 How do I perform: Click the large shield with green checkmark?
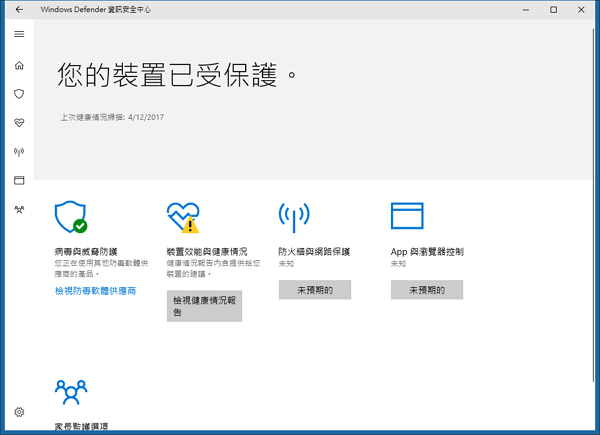(x=71, y=217)
